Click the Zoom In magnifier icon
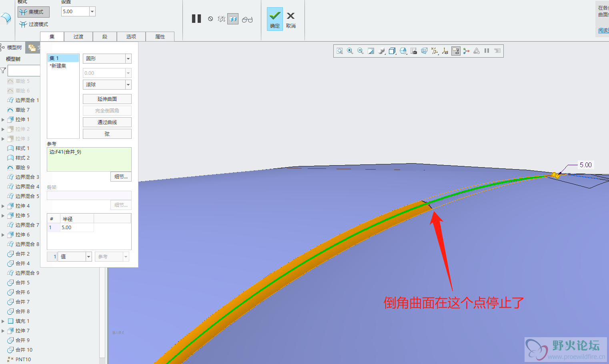The width and height of the screenshot is (609, 364). tap(350, 51)
